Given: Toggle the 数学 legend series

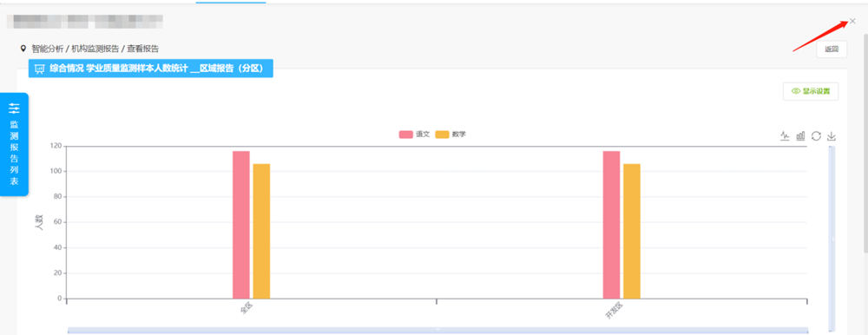Looking at the screenshot, I should pos(450,135).
